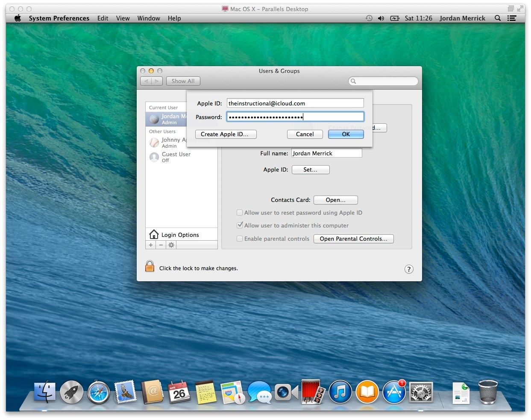Viewport: 531px width, 420px height.
Task: Launch Messages from the Dock
Action: (x=259, y=391)
